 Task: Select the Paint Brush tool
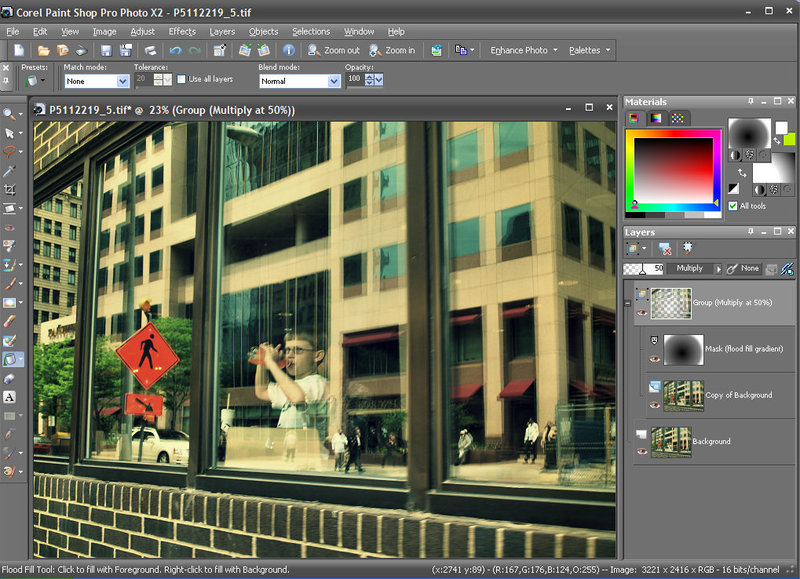click(x=9, y=284)
